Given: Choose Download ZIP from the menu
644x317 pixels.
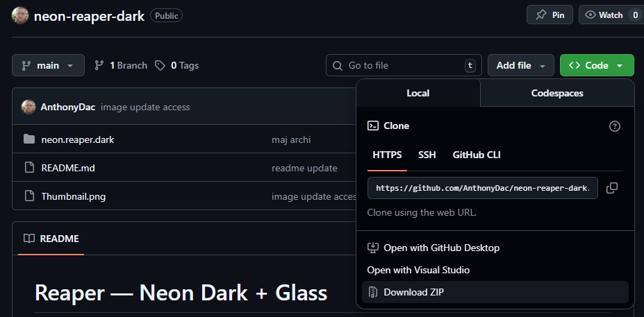Looking at the screenshot, I should coord(413,292).
